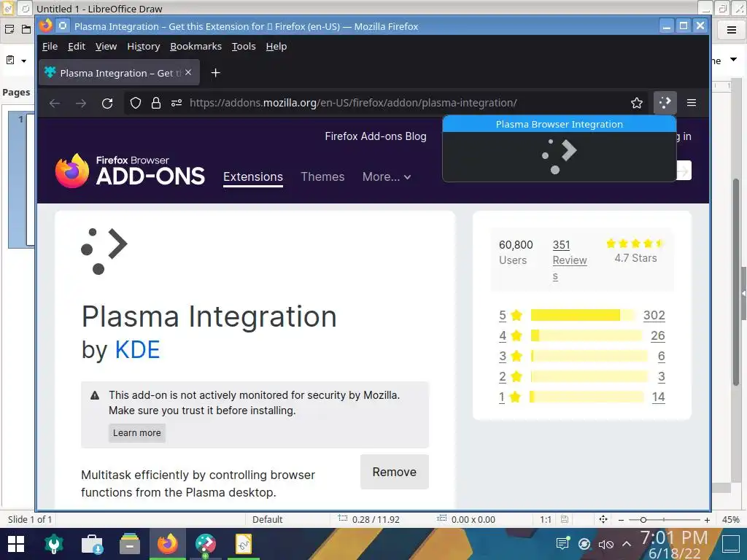
Task: Switch to Firefox from the taskbar
Action: click(x=168, y=544)
